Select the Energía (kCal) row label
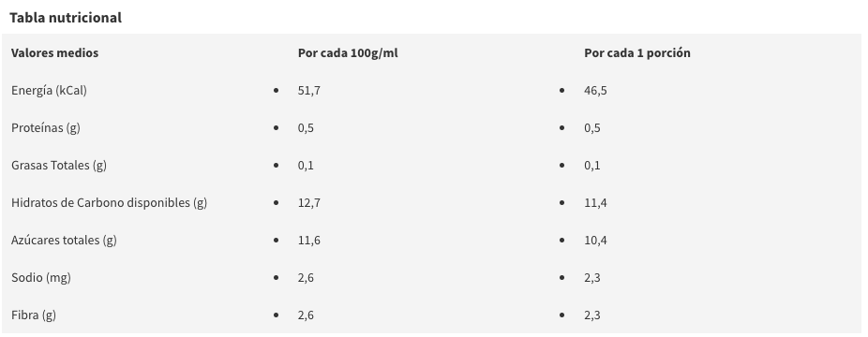The height and width of the screenshot is (337, 868). pos(49,91)
